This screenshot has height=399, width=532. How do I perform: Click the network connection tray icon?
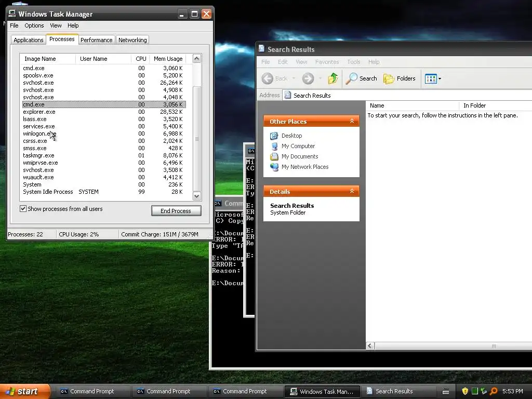pos(484,391)
